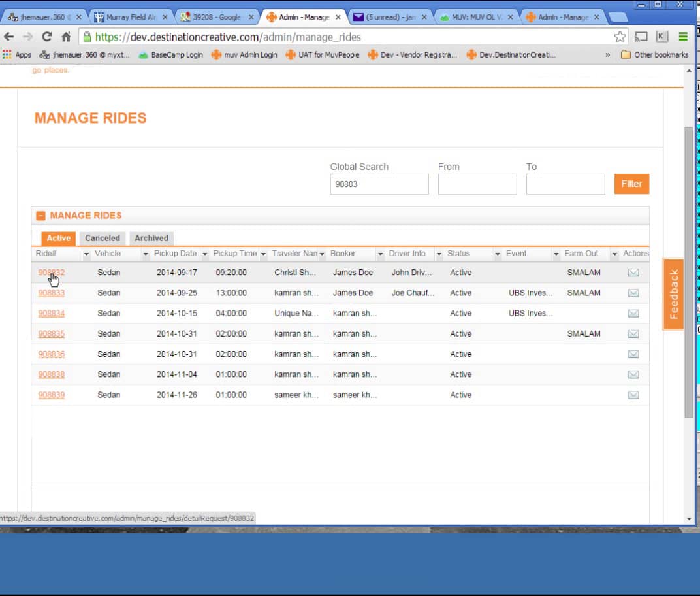Click the Feedback side tab
The image size is (700, 596).
pyautogui.click(x=673, y=294)
